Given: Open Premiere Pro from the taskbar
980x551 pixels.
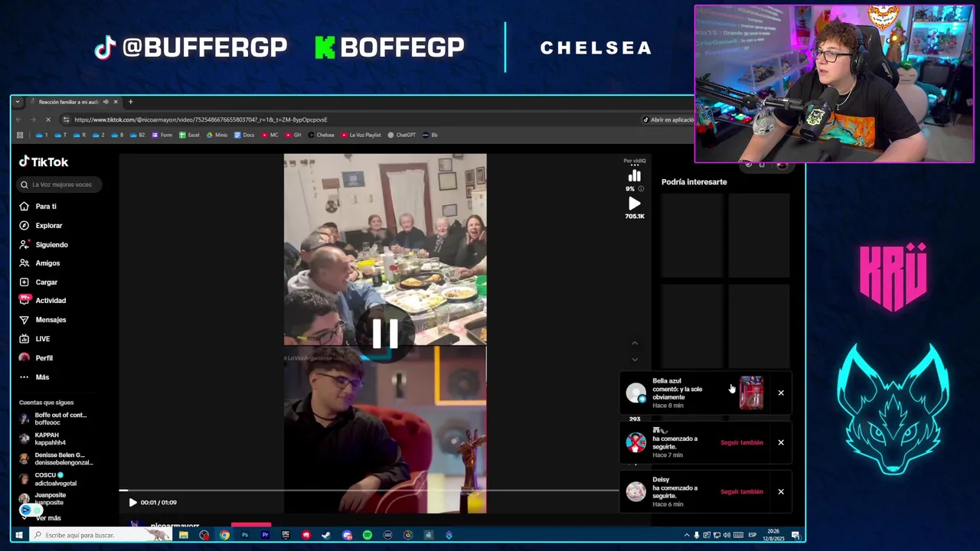Looking at the screenshot, I should click(x=265, y=535).
